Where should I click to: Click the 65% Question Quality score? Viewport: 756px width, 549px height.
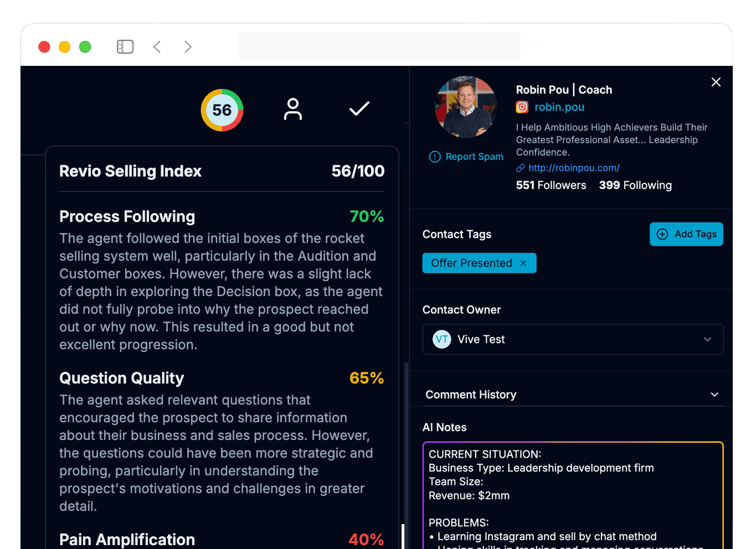tap(367, 378)
